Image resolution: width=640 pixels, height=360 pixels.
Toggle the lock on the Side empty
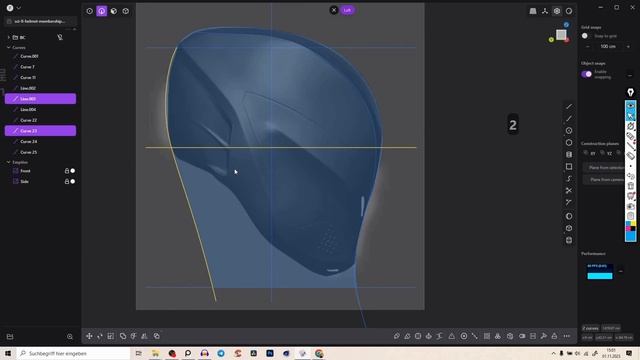[67, 181]
